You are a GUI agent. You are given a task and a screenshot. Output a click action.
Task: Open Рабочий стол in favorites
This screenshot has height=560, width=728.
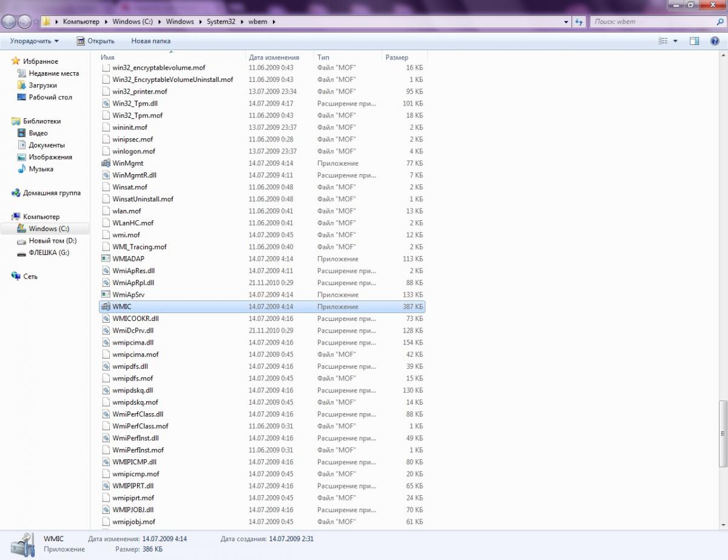(50, 97)
